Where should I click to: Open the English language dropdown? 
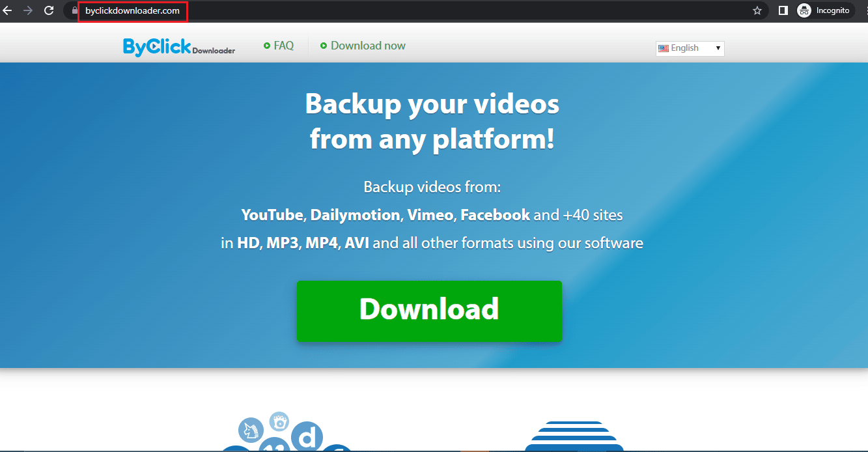690,48
